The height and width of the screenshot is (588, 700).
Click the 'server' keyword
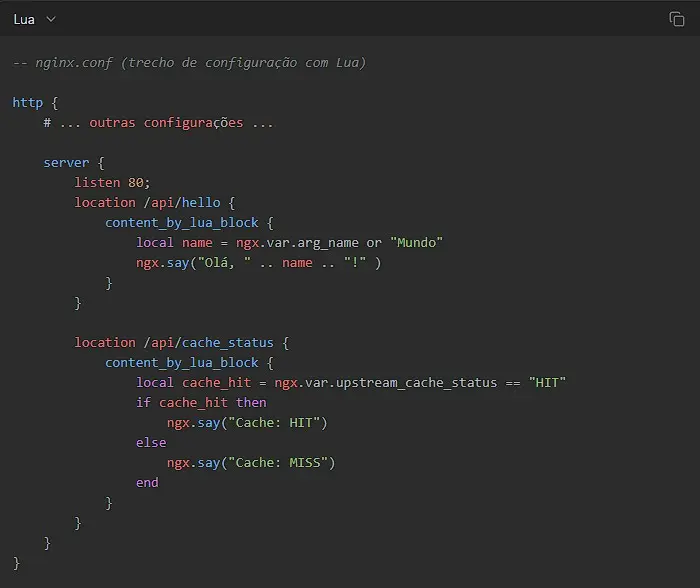[66, 163]
